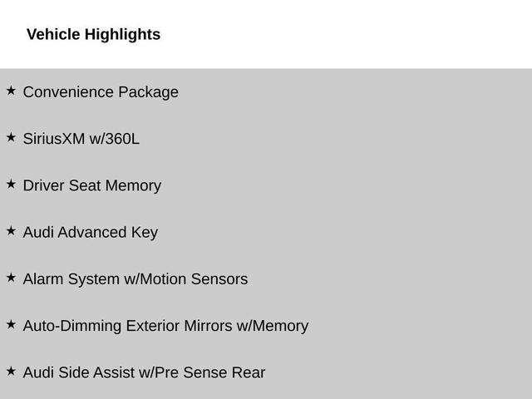Screen dimensions: 532x399
Task: Click the star beside Convenience Package
Action: click(x=11, y=90)
